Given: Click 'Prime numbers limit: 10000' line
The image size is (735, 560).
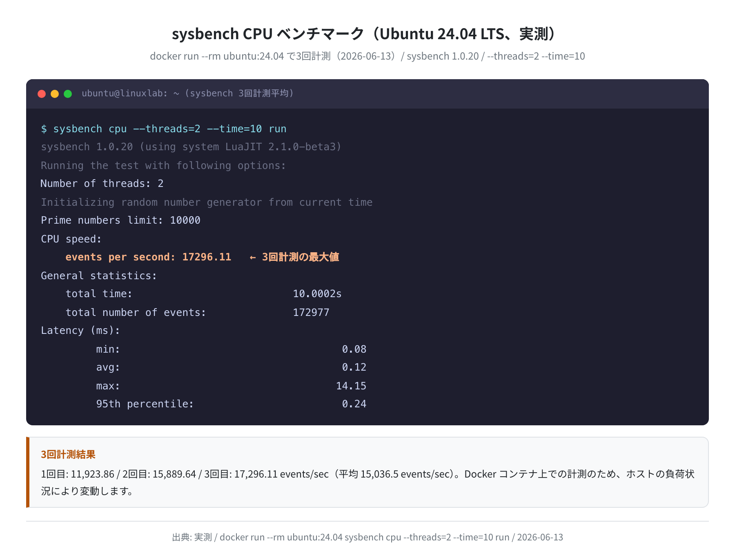Looking at the screenshot, I should point(120,220).
